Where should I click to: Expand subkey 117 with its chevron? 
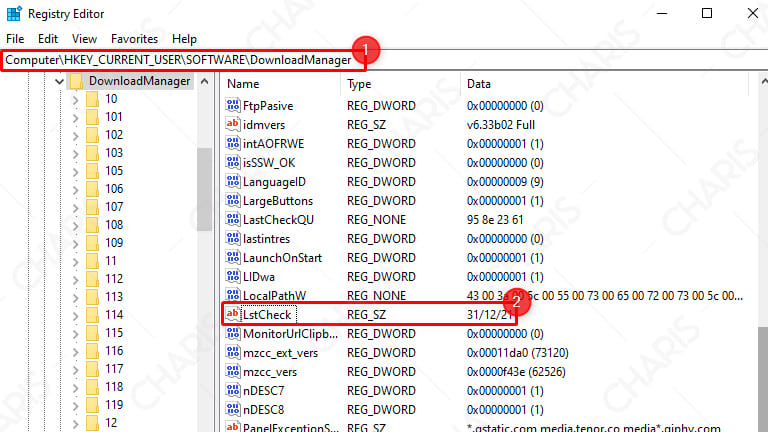(75, 370)
